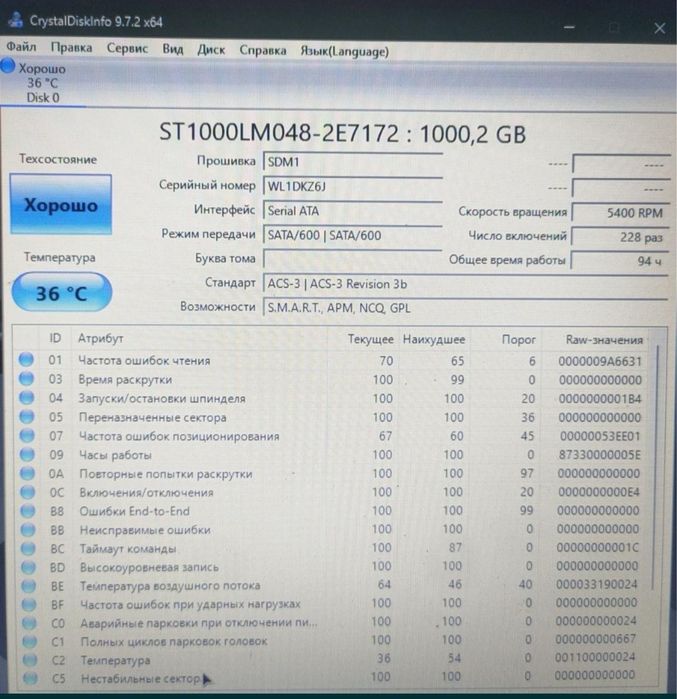Click the Порог column header
This screenshot has width=677, height=699.
pos(518,340)
